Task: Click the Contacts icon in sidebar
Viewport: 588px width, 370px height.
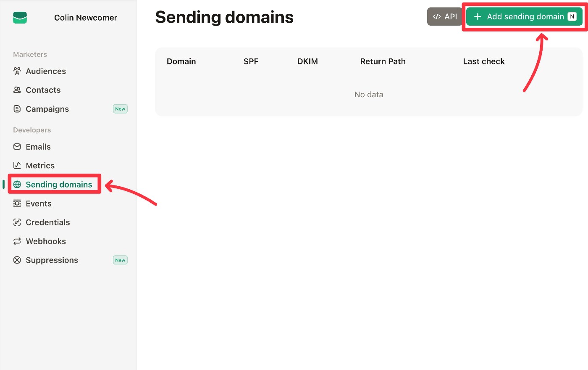Action: pos(17,90)
